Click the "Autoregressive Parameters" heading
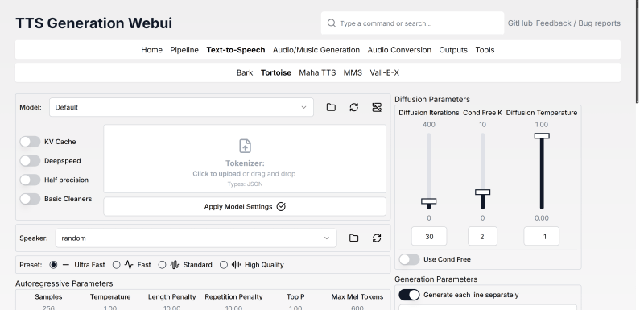644x310 pixels. 64,283
